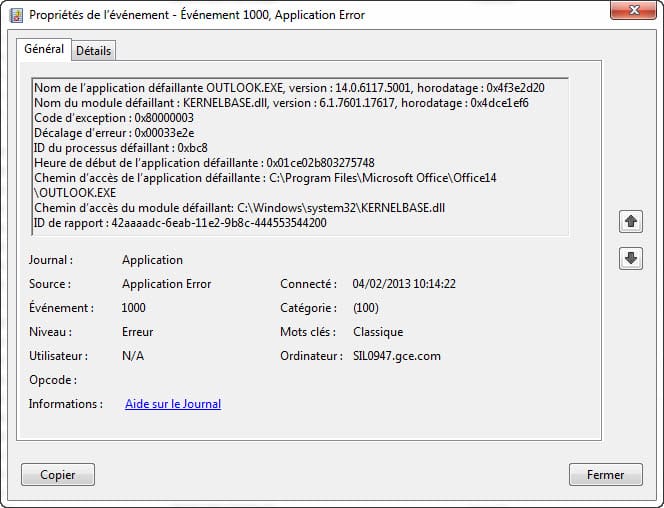The image size is (664, 508).
Task: Click the down arrow for next event
Action: pos(631,258)
